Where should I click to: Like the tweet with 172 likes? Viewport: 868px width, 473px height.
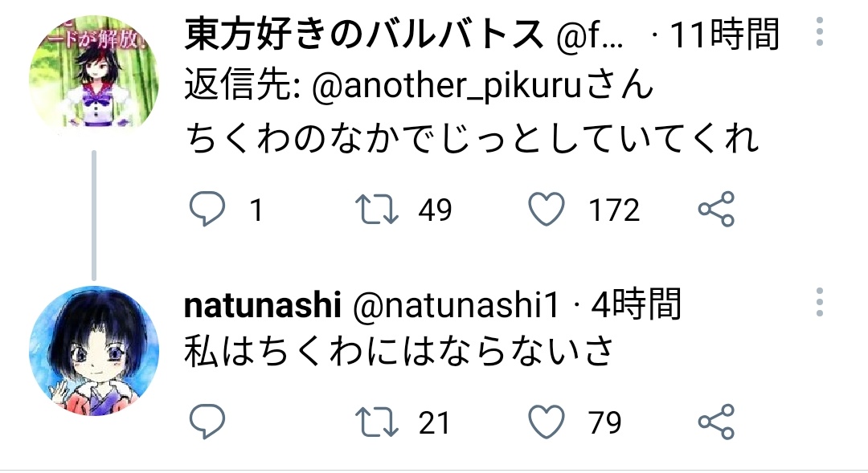(546, 210)
